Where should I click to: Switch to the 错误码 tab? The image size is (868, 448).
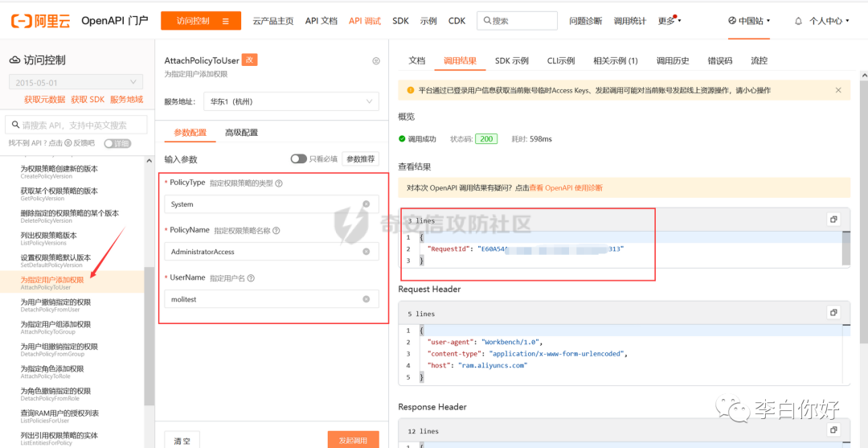pyautogui.click(x=719, y=60)
